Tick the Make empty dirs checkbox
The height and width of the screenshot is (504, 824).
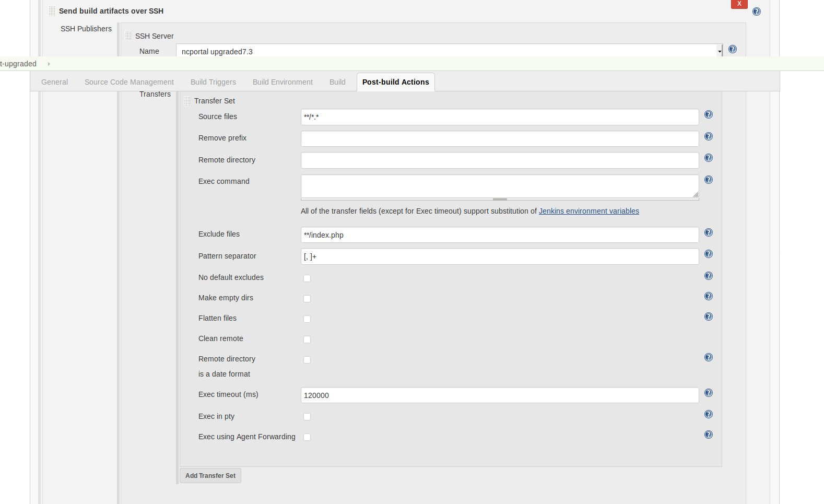[307, 299]
